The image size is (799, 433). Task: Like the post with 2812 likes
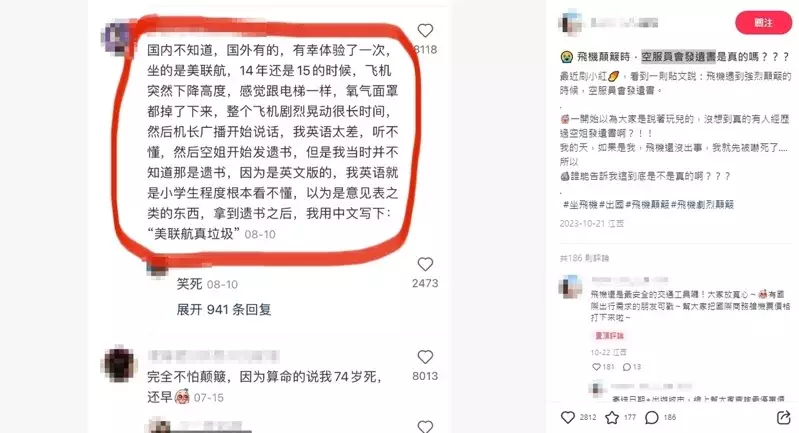(x=568, y=417)
